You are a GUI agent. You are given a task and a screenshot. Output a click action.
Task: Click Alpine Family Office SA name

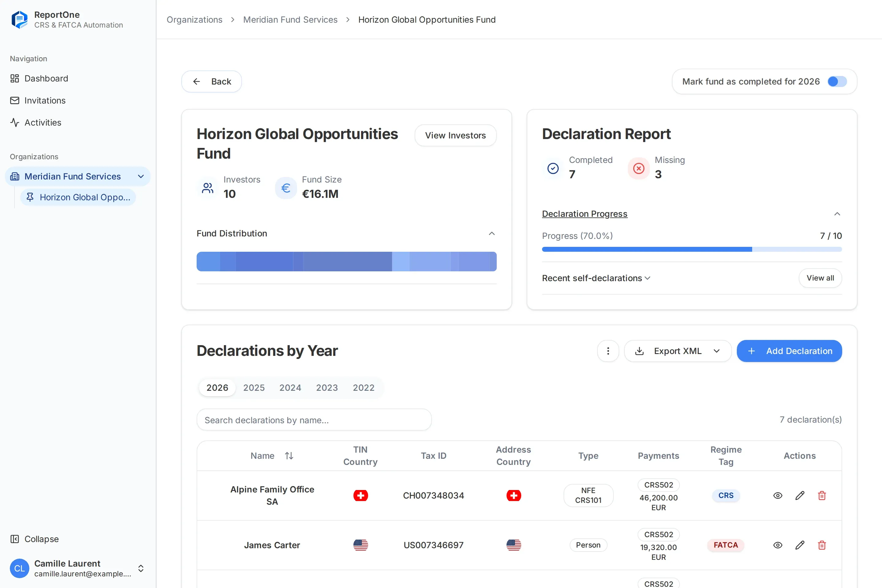(x=272, y=496)
